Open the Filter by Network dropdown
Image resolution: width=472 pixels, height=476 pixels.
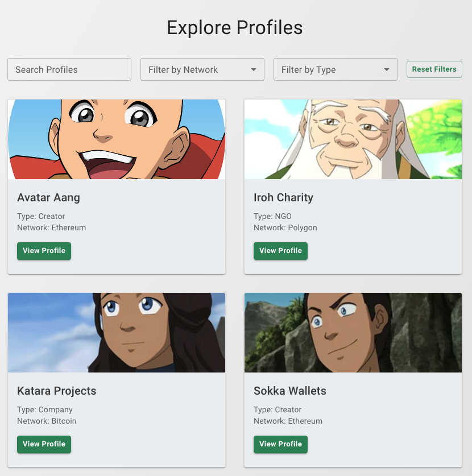point(202,69)
